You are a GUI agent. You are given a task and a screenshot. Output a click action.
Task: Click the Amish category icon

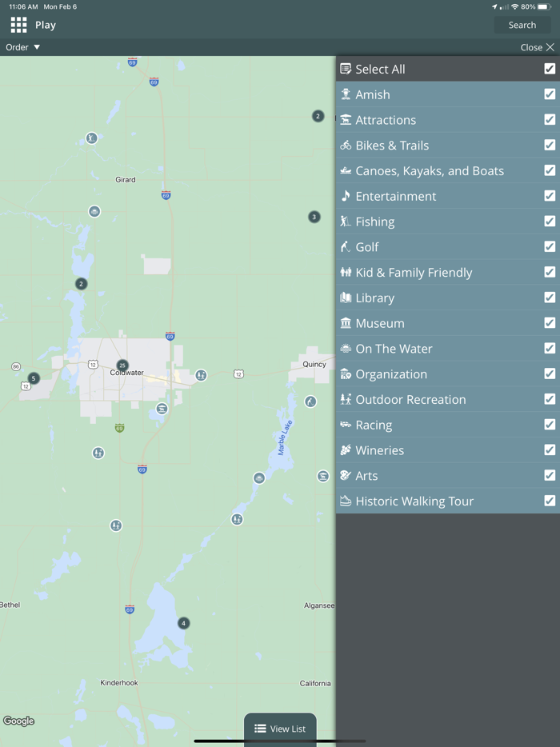point(346,94)
